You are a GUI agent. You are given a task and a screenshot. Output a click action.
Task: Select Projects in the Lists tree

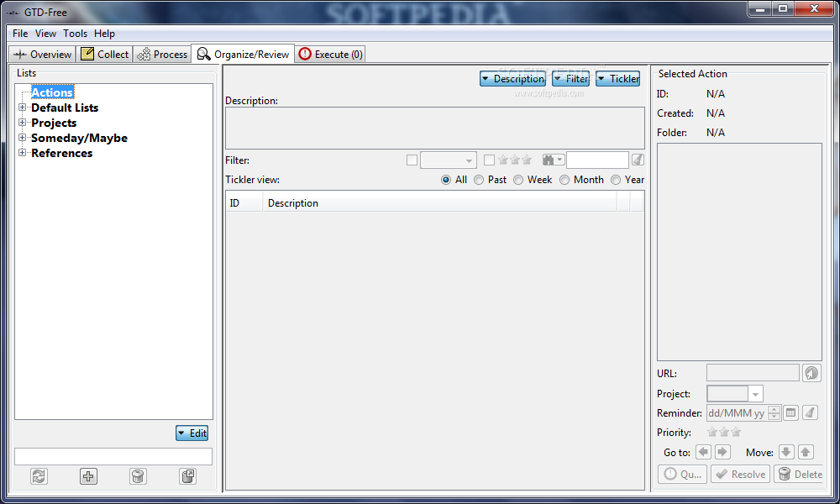coord(54,123)
